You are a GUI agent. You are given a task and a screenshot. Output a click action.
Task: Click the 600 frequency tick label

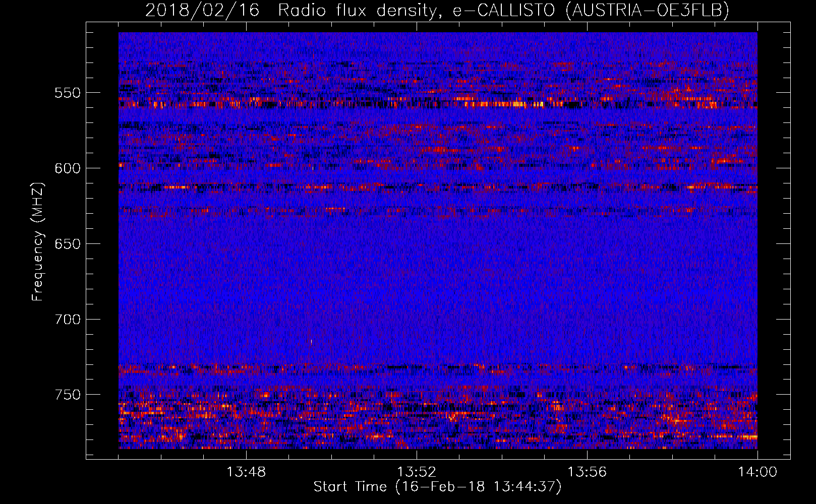click(x=68, y=168)
